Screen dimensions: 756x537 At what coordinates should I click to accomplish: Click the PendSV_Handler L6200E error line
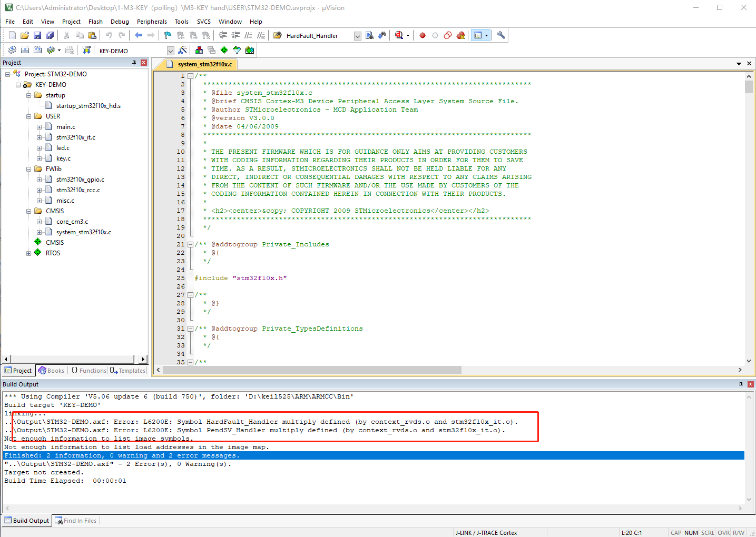[255, 430]
